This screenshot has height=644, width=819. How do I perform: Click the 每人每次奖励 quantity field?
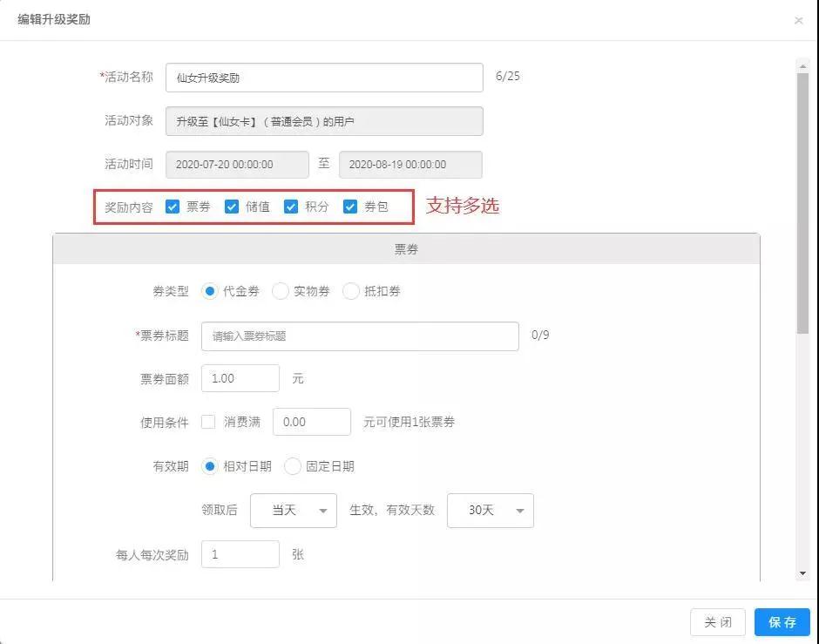click(240, 554)
